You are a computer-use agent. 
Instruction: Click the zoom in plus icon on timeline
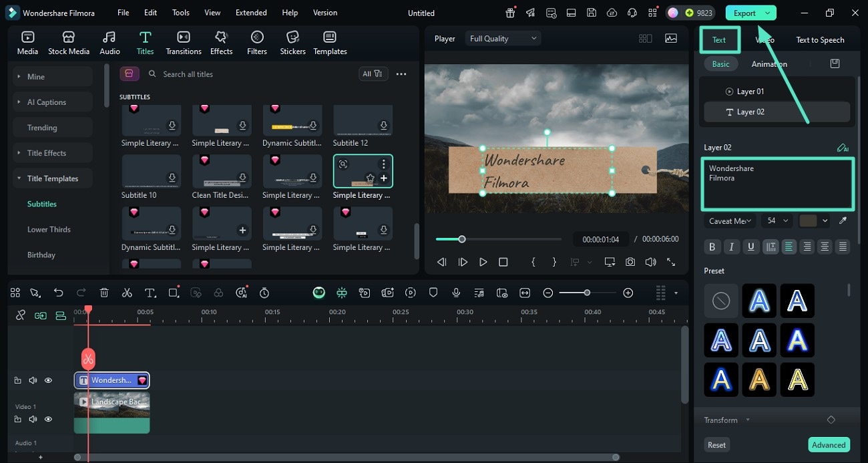[628, 293]
